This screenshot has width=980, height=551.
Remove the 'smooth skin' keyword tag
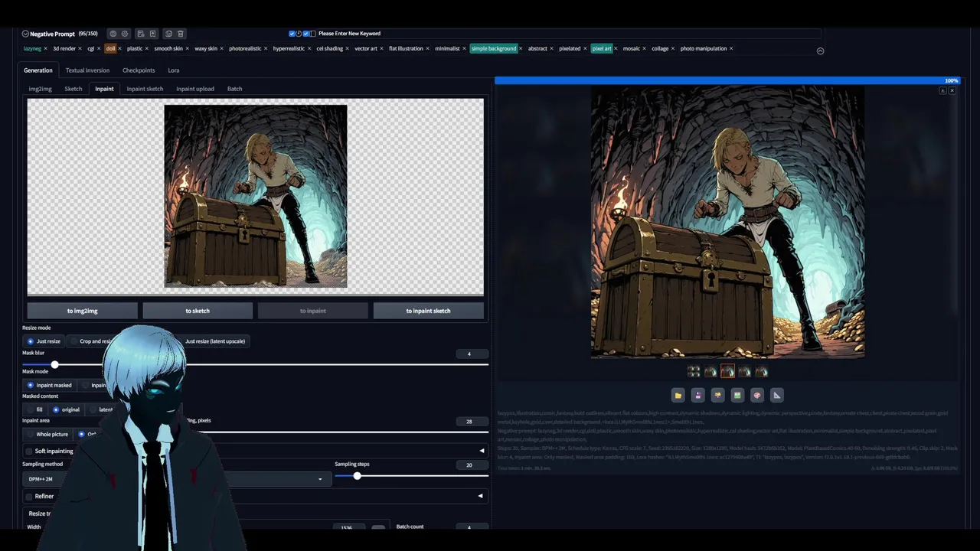[x=187, y=48]
